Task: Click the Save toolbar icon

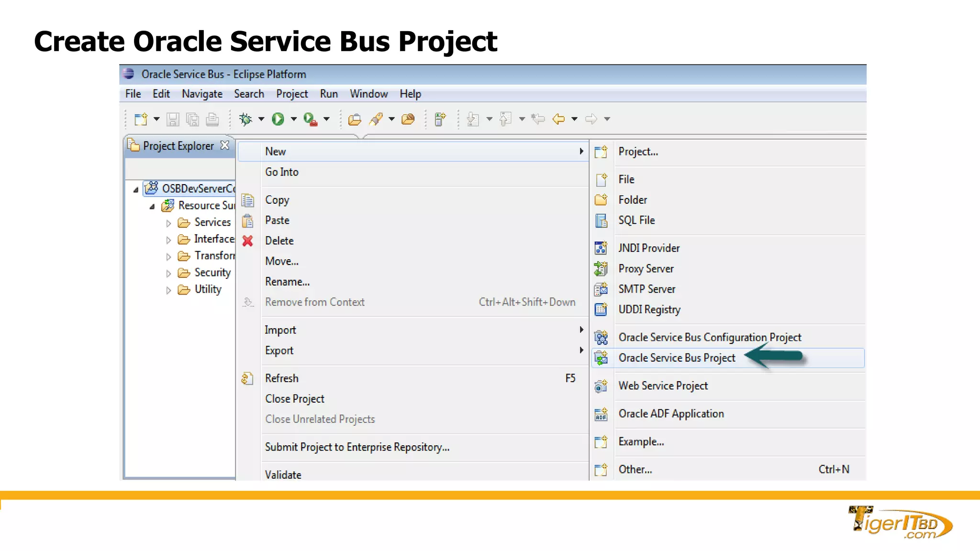Action: (173, 119)
